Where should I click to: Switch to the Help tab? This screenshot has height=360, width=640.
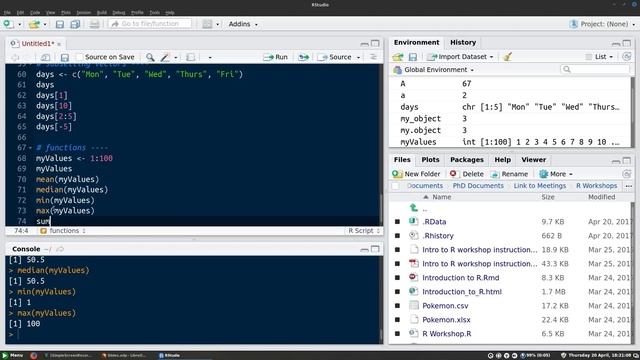click(502, 160)
